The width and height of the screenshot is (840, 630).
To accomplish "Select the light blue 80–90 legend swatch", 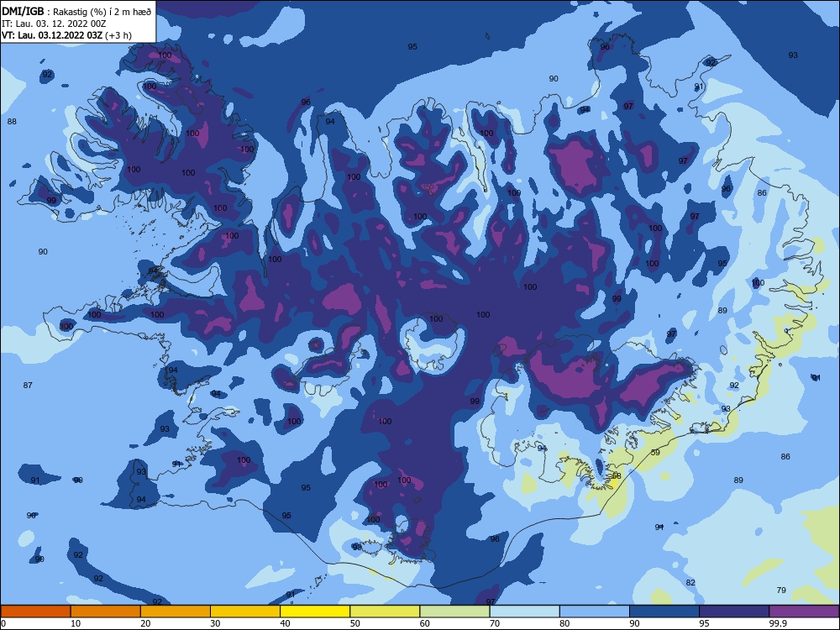I will pos(595,612).
